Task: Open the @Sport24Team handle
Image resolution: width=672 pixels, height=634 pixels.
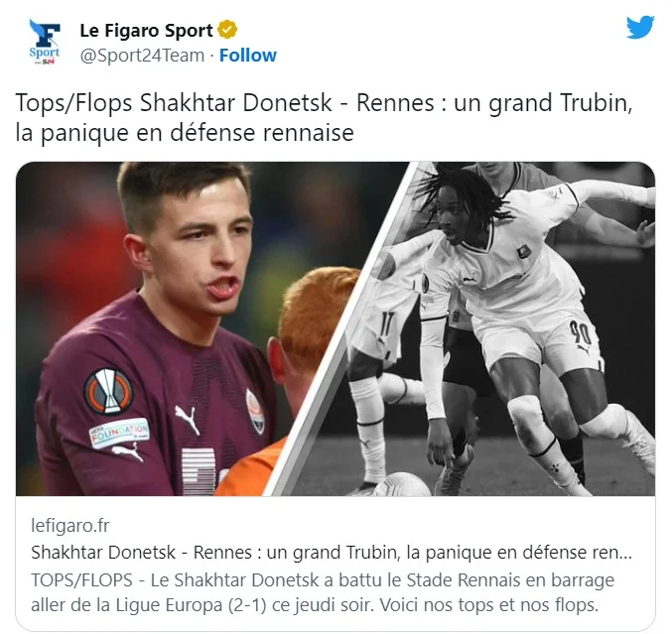Action: click(142, 56)
